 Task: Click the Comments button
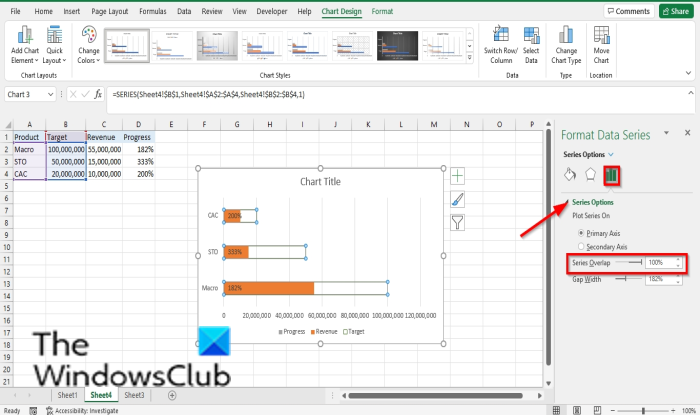click(629, 11)
